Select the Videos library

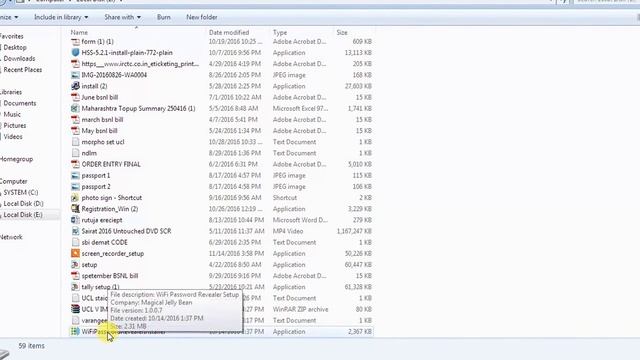tap(13, 137)
